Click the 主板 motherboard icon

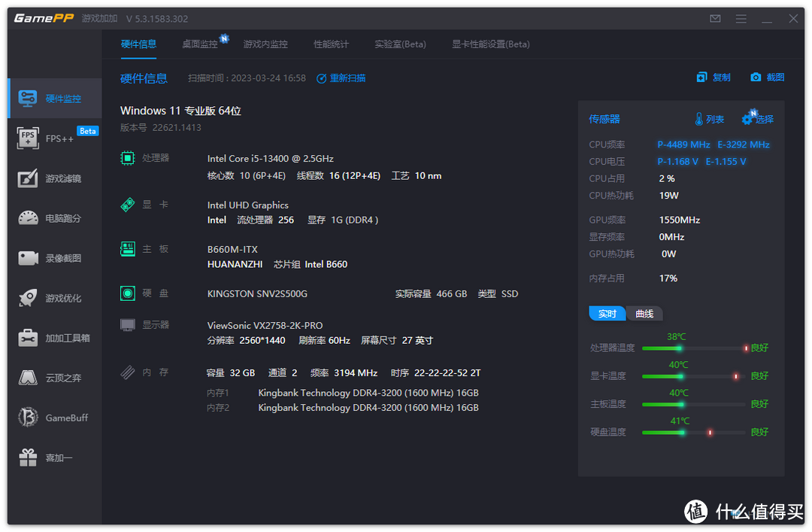coord(127,249)
